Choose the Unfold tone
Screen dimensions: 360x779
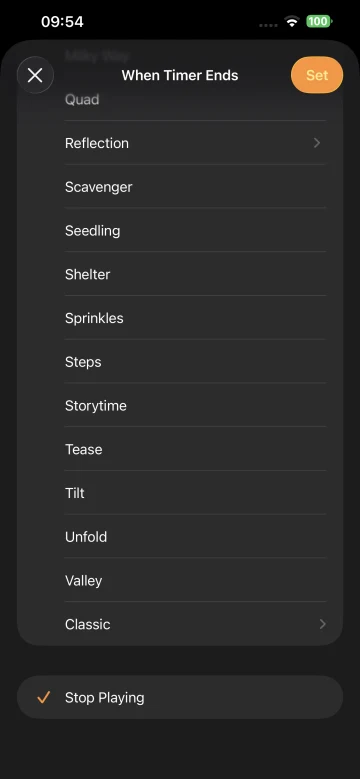pos(180,537)
